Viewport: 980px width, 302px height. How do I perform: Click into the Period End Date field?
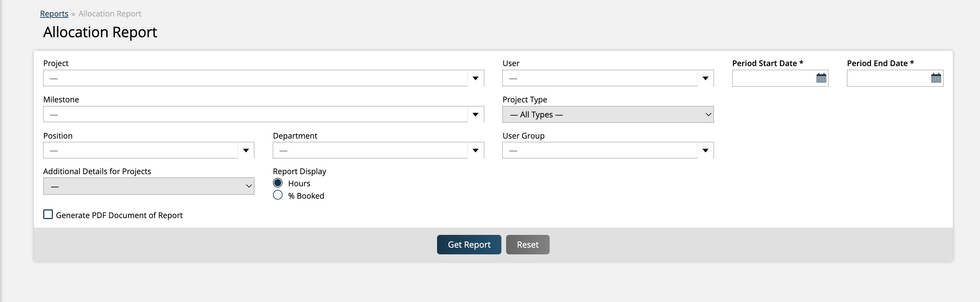point(887,78)
